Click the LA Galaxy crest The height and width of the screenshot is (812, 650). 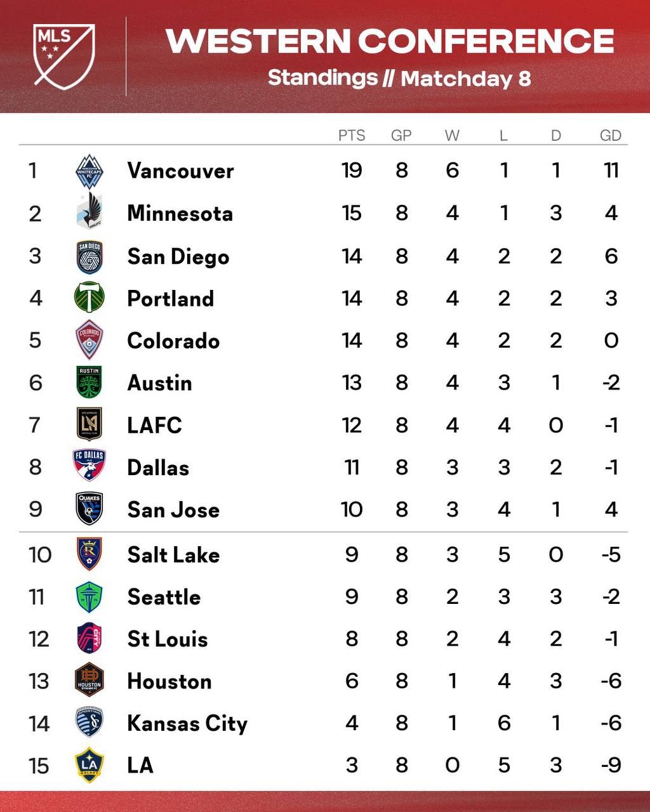(x=89, y=765)
